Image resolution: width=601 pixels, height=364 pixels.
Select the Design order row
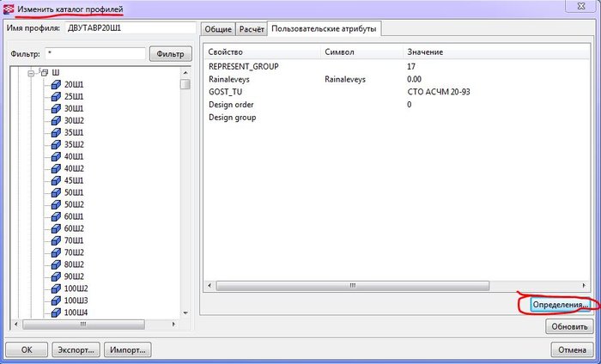(x=397, y=105)
